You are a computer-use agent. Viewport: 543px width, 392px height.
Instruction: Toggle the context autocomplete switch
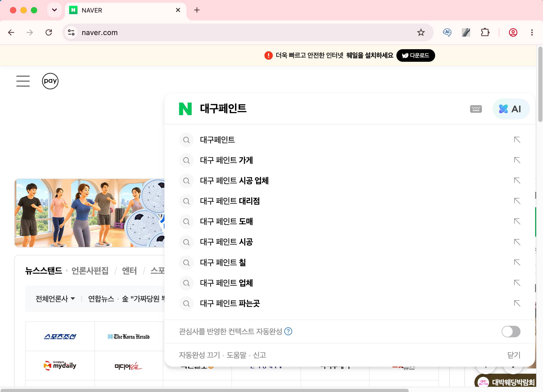[511, 332]
